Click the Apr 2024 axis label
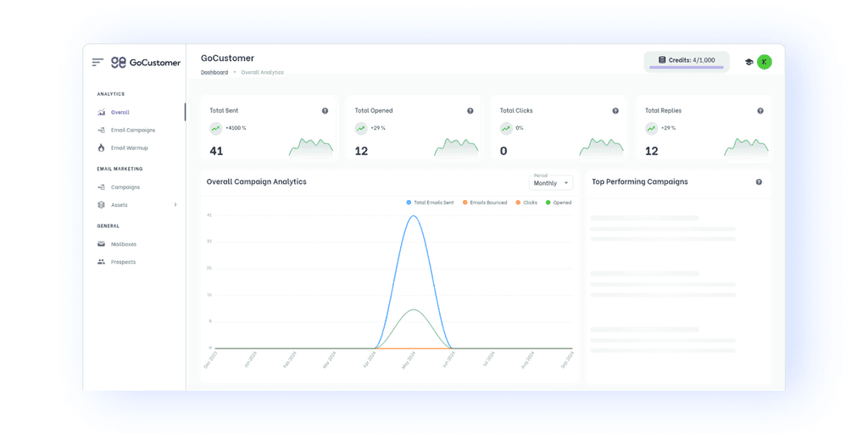This screenshot has height=434, width=868. click(x=368, y=361)
